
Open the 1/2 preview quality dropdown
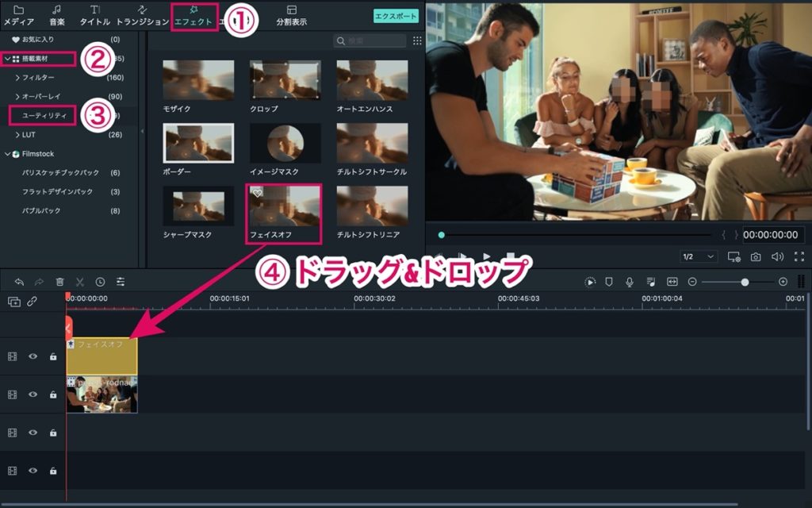pos(699,257)
